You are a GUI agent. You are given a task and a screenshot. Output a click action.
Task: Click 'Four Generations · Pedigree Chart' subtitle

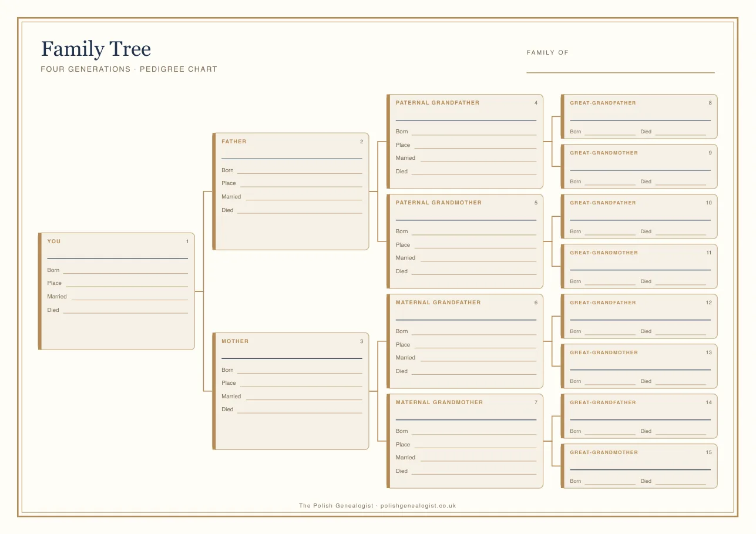click(x=129, y=69)
